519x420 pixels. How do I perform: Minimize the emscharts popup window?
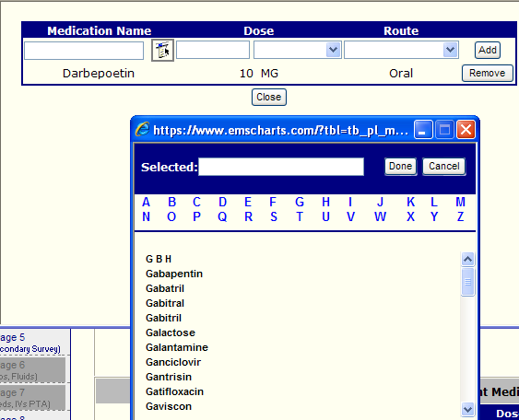tap(423, 129)
